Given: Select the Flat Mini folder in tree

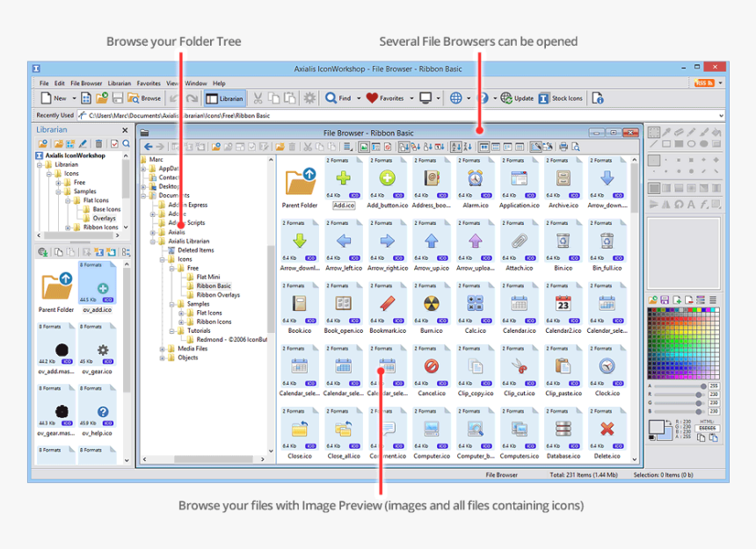Looking at the screenshot, I should pyautogui.click(x=207, y=277).
